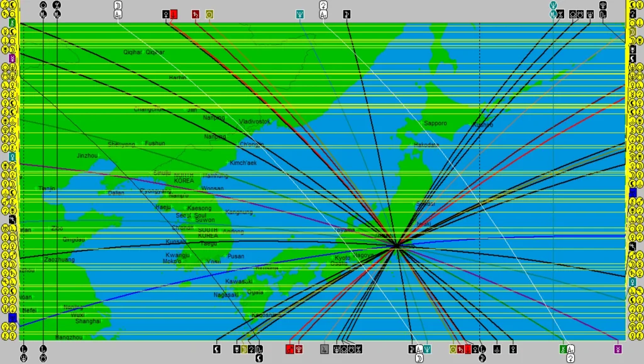Select the Shanghai city label

point(88,321)
